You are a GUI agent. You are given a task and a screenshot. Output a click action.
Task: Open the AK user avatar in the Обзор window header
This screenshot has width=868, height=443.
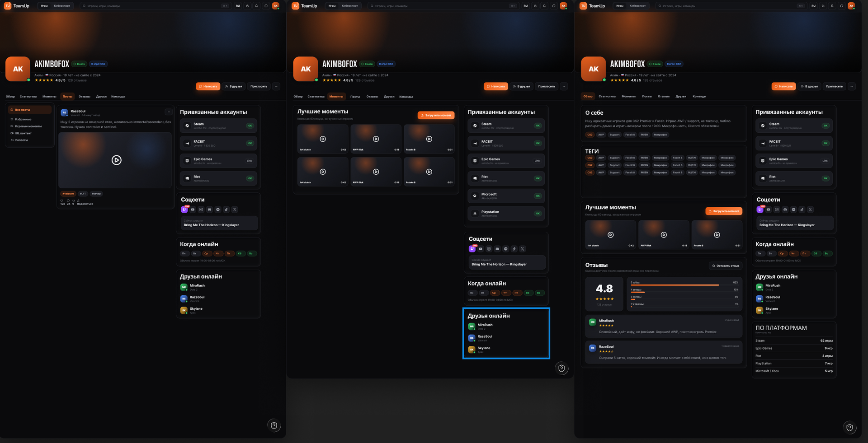pos(851,6)
